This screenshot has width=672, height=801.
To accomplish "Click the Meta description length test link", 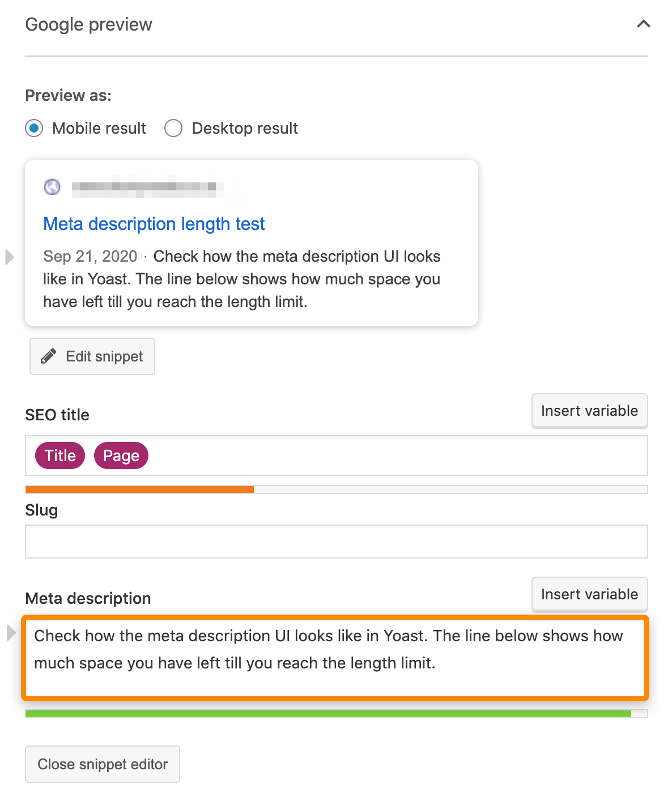I will tap(154, 224).
